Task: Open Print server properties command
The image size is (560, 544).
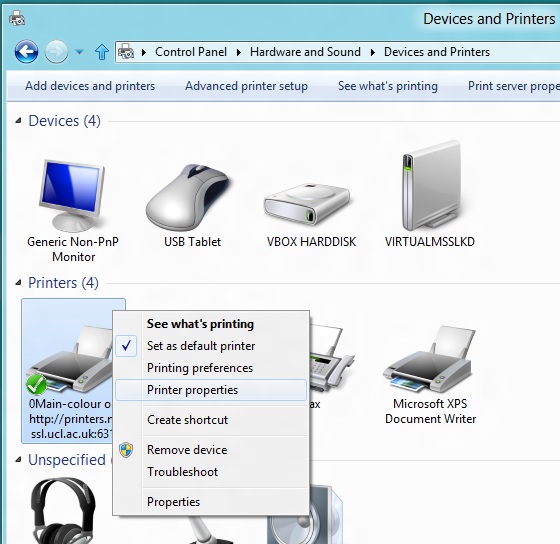Action: (x=514, y=86)
